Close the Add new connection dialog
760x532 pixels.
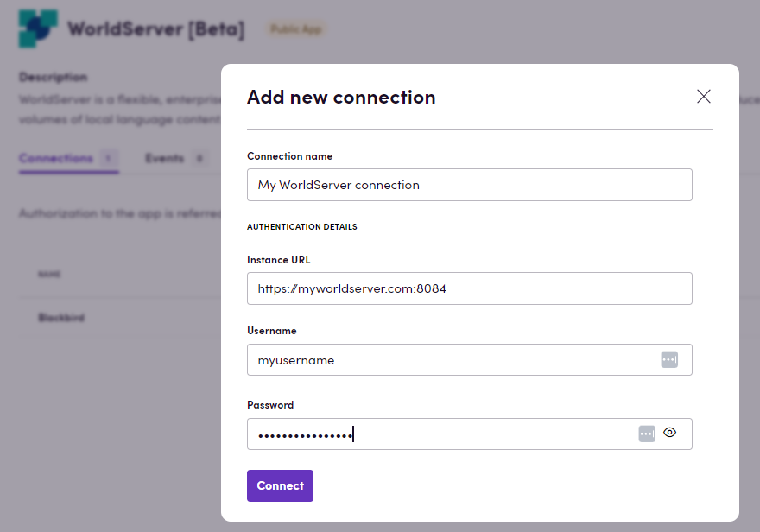point(703,97)
